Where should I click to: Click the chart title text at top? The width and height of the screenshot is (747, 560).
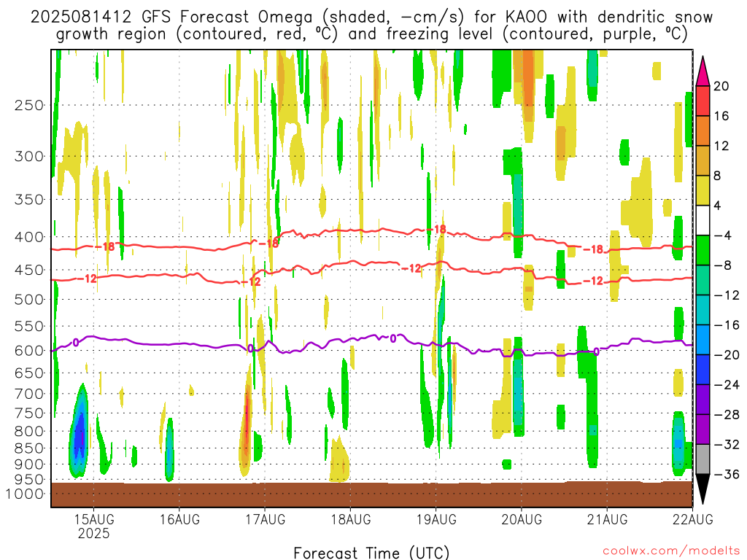[x=371, y=26]
